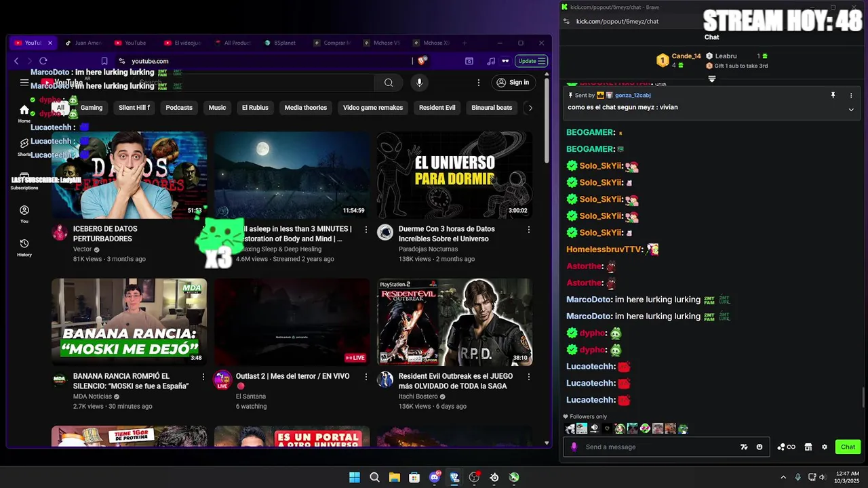Open History in YouTube sidebar
868x488 pixels.
pyautogui.click(x=24, y=247)
